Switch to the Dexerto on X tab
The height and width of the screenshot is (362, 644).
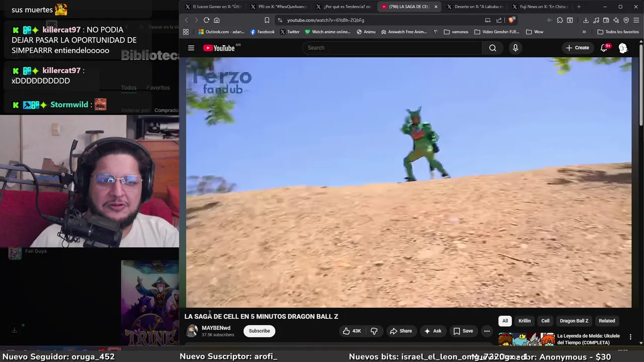475,7
